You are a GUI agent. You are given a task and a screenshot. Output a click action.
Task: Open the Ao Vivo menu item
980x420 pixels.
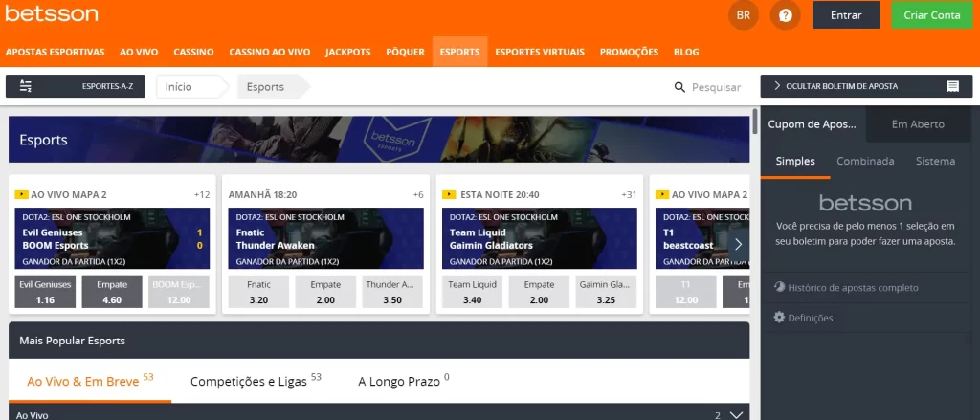[139, 52]
